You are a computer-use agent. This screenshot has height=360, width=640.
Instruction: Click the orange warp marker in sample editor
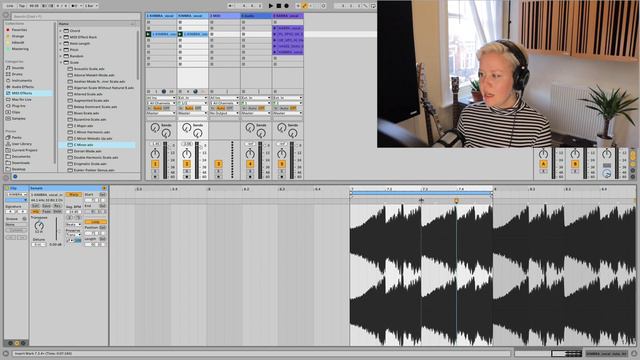click(x=456, y=201)
